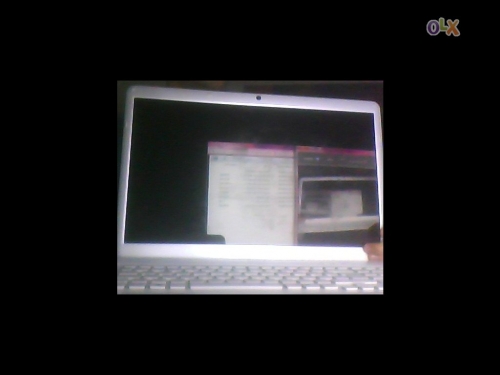Click the empty lower area of the white window

[x=251, y=228]
